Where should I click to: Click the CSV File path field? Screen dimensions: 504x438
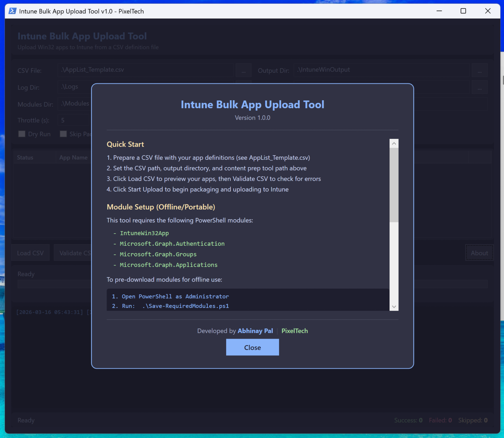(x=146, y=70)
